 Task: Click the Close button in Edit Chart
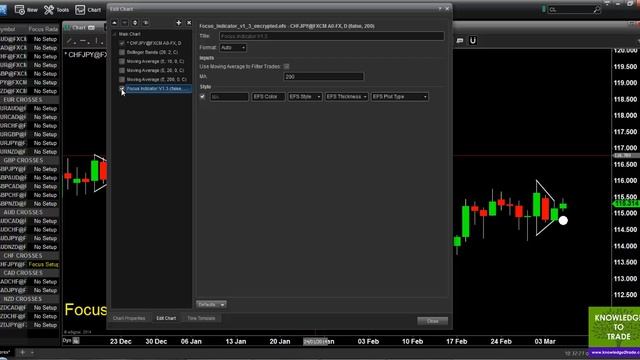click(x=433, y=321)
